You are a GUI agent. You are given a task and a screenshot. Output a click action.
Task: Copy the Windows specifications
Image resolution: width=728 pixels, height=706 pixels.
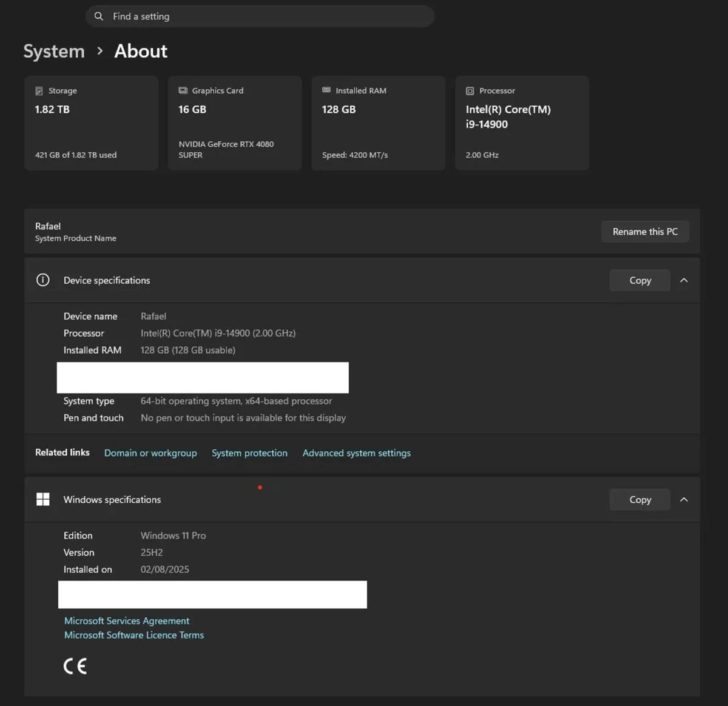(639, 500)
